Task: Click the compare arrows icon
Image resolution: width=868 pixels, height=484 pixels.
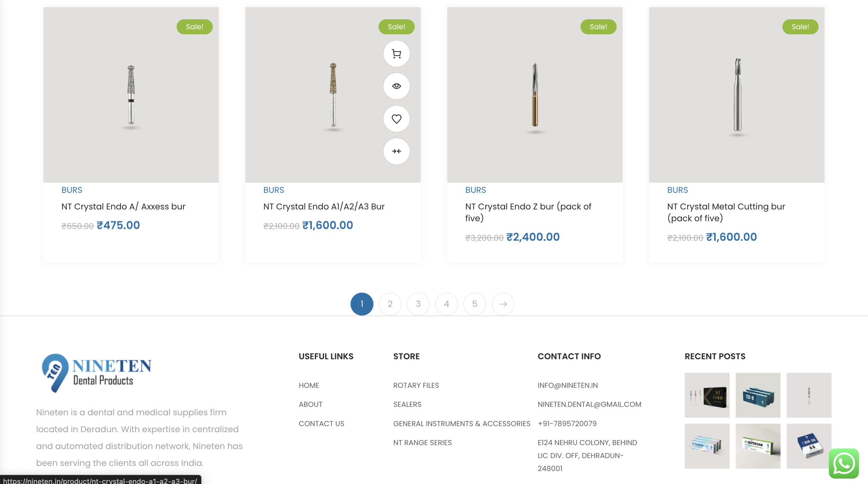Action: (x=396, y=151)
